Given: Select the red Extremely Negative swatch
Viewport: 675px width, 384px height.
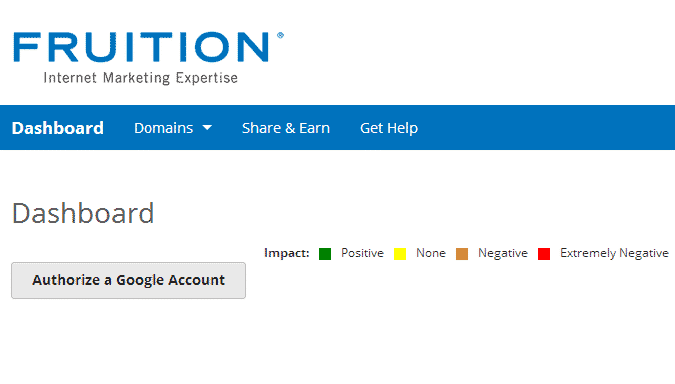Looking at the screenshot, I should coord(544,254).
